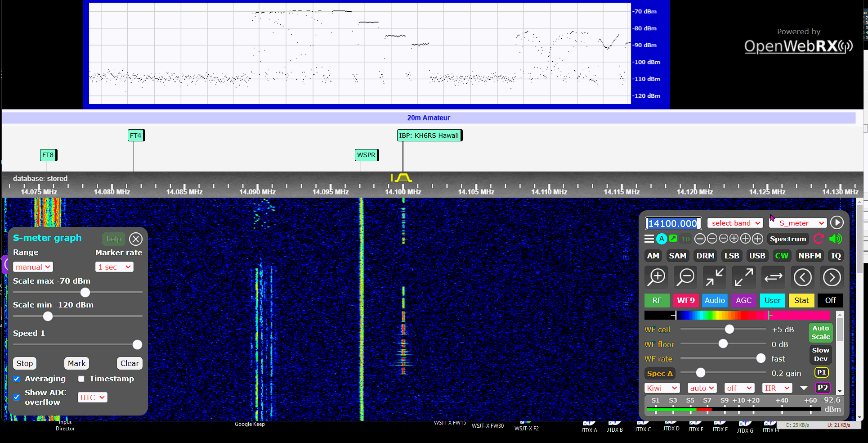Select NBFM demodulation mode
The image size is (868, 443).
(x=810, y=256)
